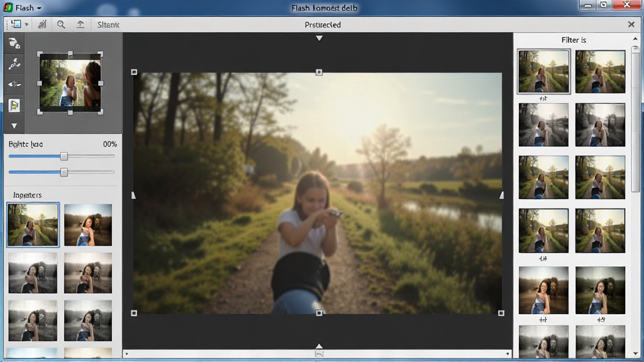
Task: Click the left-edge triangle handle of the canvas
Action: tap(133, 195)
